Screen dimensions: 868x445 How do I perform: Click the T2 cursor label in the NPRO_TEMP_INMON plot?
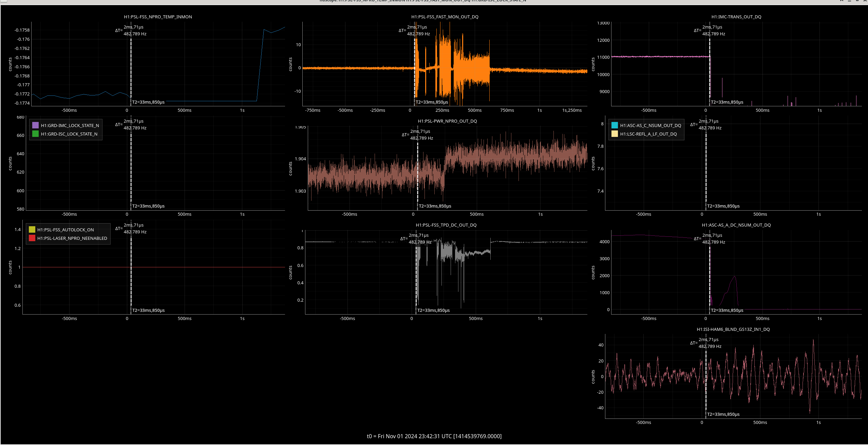click(148, 102)
